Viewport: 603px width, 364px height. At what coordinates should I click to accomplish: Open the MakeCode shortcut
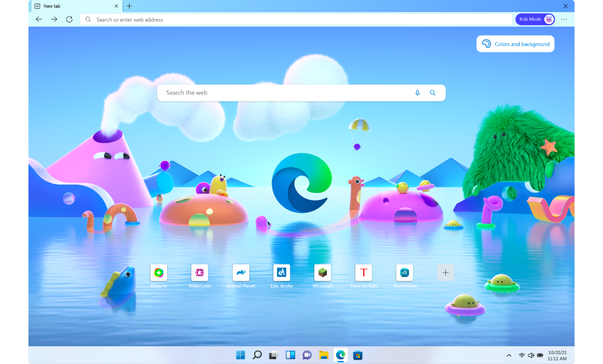pyautogui.click(x=199, y=276)
